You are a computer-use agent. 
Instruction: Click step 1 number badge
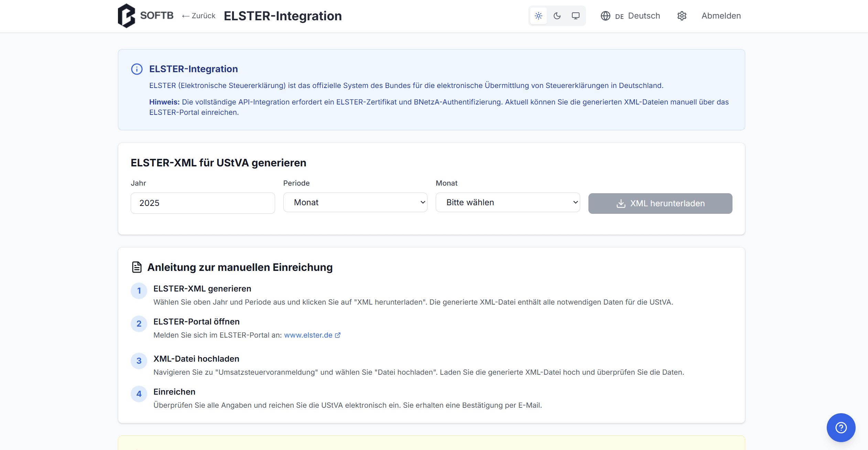(x=139, y=291)
